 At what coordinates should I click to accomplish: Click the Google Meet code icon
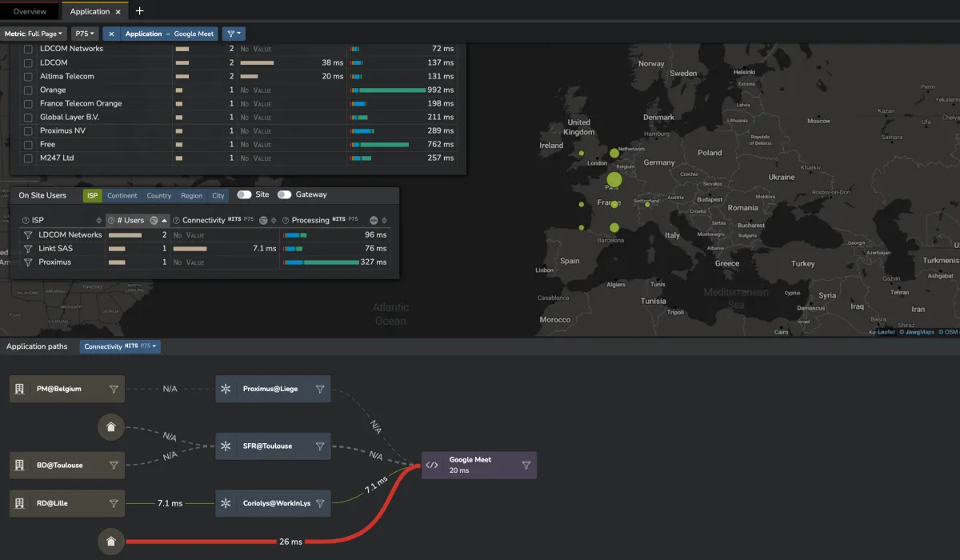pos(432,465)
